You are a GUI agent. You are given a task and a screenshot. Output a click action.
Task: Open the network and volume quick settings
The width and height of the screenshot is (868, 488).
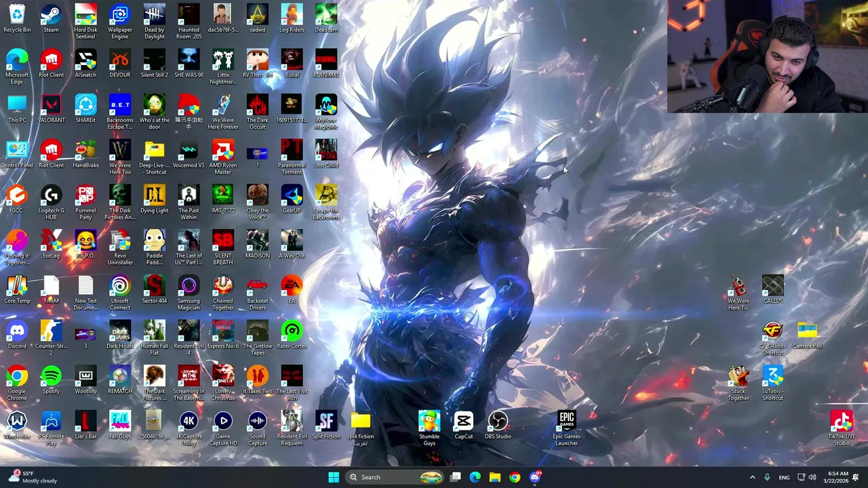tap(807, 477)
